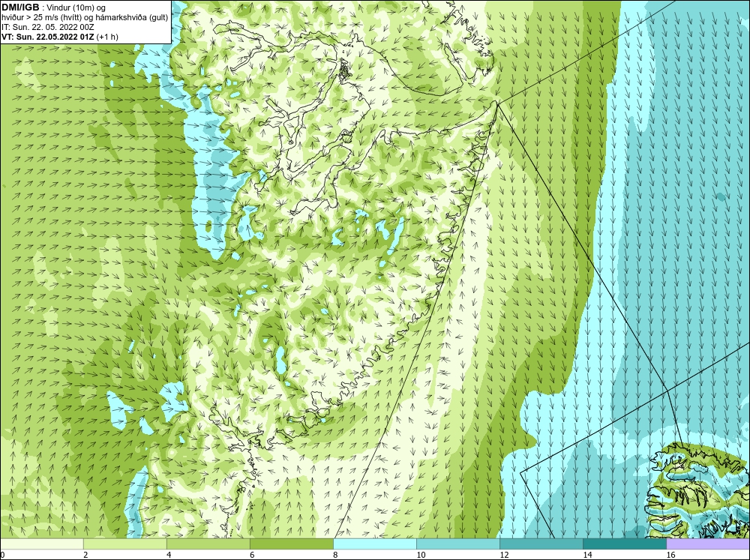Click the 10–12 m/s cyan legend swatch
Image resolution: width=750 pixels, height=560 pixels.
(x=458, y=544)
